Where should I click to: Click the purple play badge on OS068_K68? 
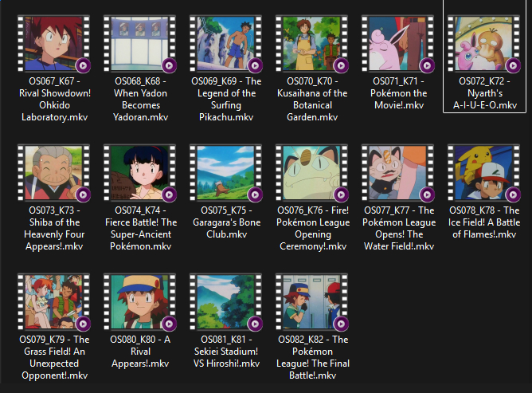coord(169,65)
